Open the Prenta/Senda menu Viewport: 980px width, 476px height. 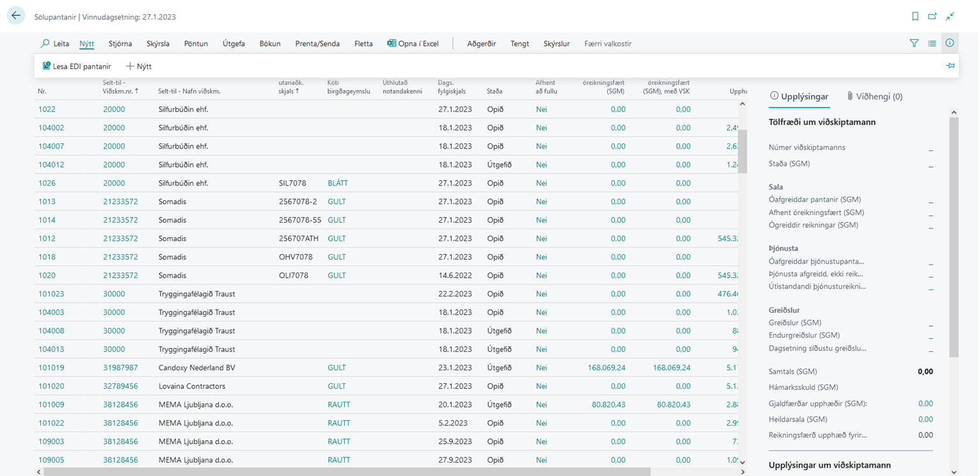(x=317, y=44)
